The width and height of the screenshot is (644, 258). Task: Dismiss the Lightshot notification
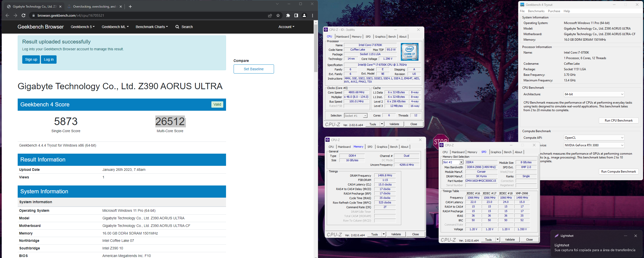click(x=635, y=236)
